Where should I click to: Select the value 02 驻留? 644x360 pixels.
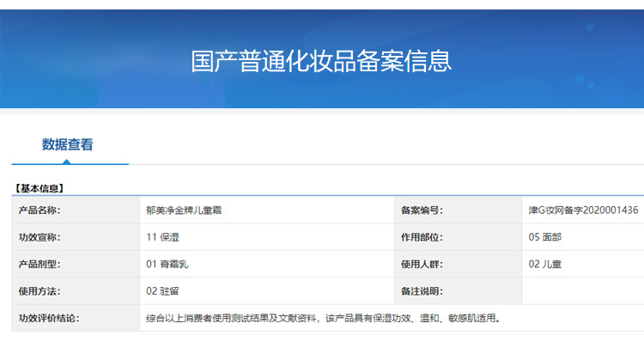click(162, 291)
